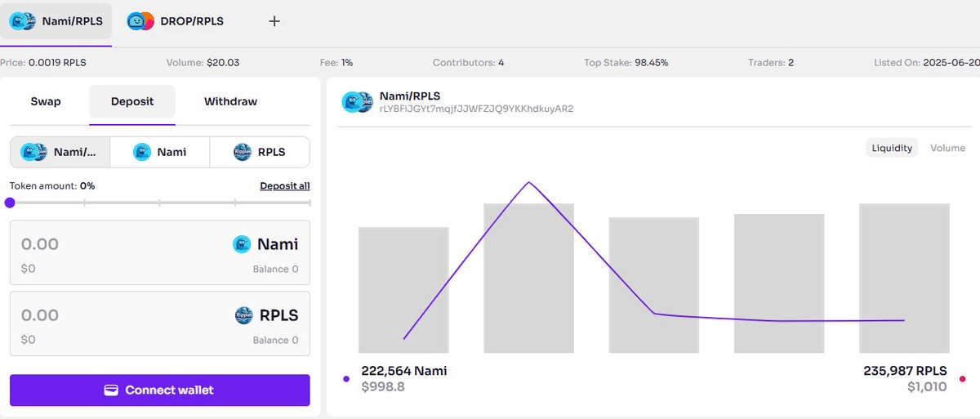Add a new pool tab with plus icon
The height and width of the screenshot is (419, 980).
[274, 21]
